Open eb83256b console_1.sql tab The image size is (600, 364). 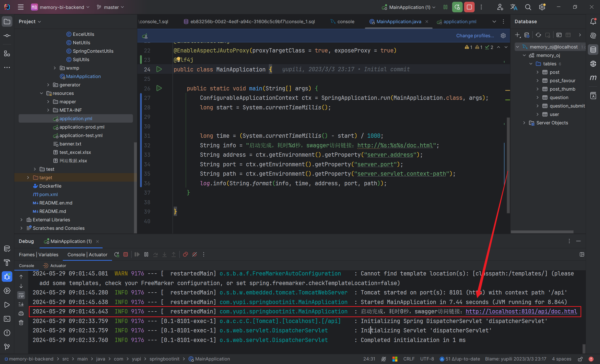click(249, 21)
